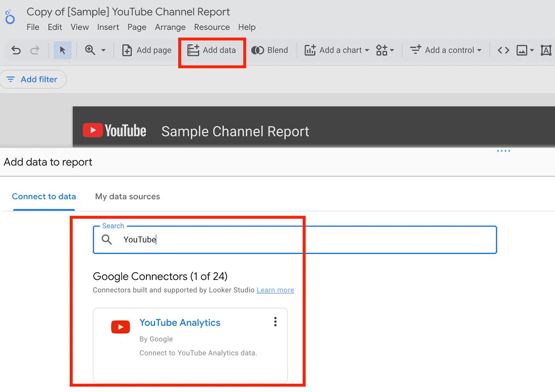Open the Arrange menu
Image resolution: width=555 pixels, height=392 pixels.
pos(170,27)
